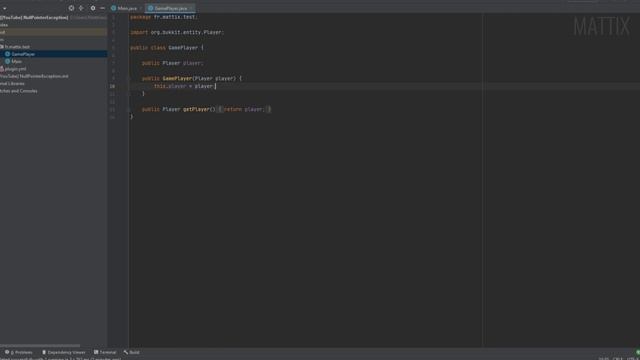Open plugin.yml in project tree

(x=16, y=69)
